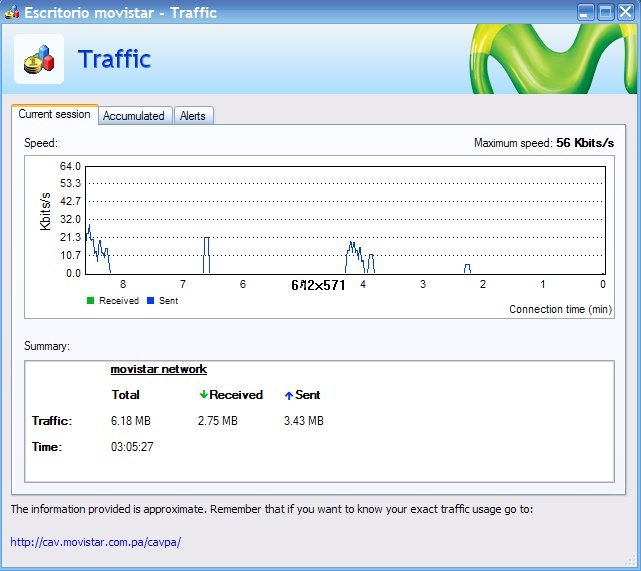Click the Received legend label under chart
Screen dimensions: 641x571
click(119, 301)
